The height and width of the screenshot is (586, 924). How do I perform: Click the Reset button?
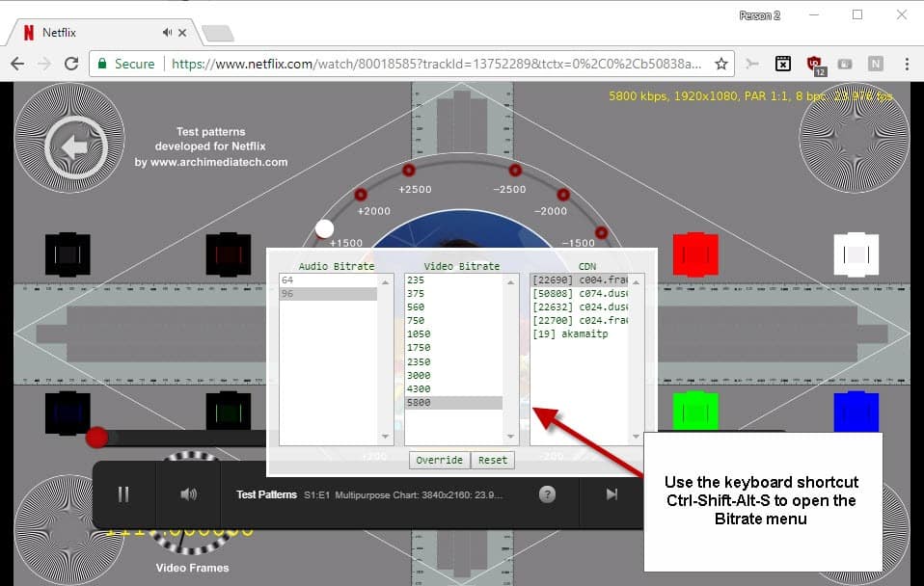pyautogui.click(x=493, y=460)
